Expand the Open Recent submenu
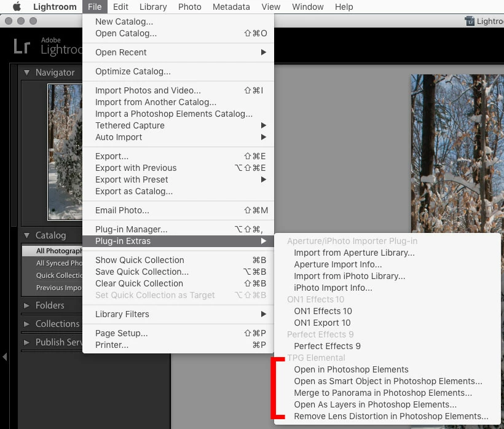The width and height of the screenshot is (504, 429). tap(178, 52)
